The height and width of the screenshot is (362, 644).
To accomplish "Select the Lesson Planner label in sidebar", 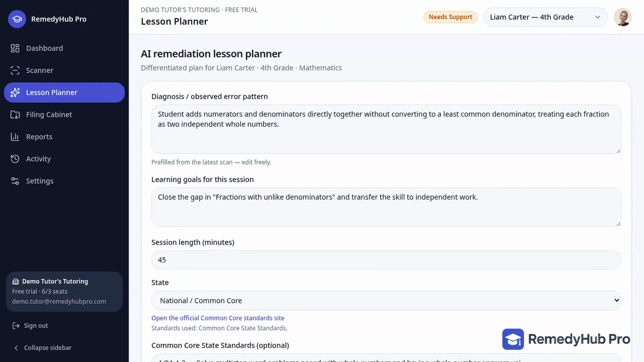I will click(x=52, y=93).
